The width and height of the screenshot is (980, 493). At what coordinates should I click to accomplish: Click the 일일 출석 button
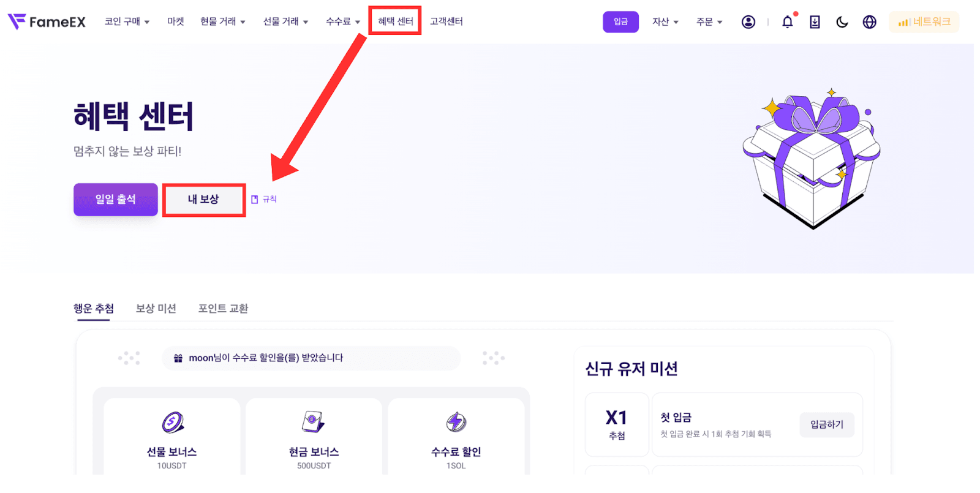click(116, 200)
